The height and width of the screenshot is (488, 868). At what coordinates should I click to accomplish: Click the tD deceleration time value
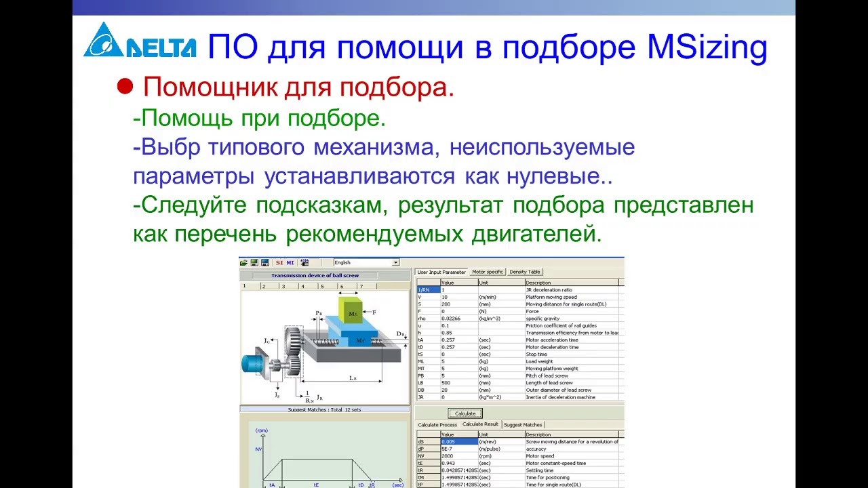[459, 347]
